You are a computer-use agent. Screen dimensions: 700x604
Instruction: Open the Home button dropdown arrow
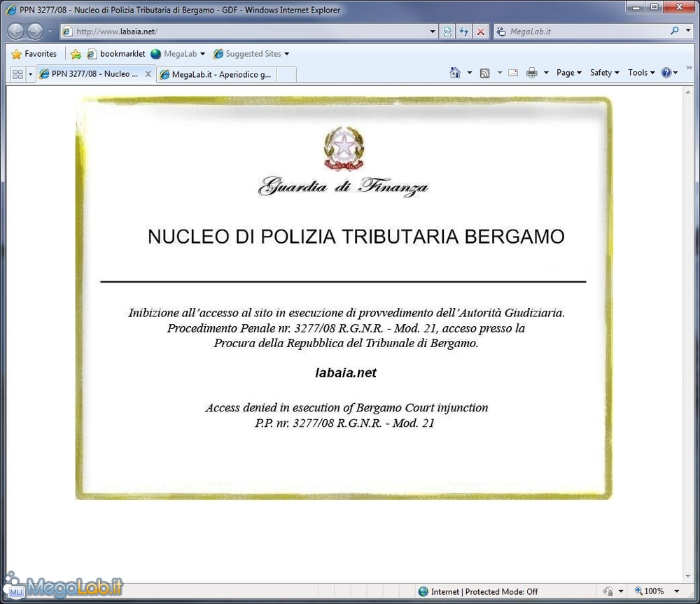pyautogui.click(x=469, y=73)
